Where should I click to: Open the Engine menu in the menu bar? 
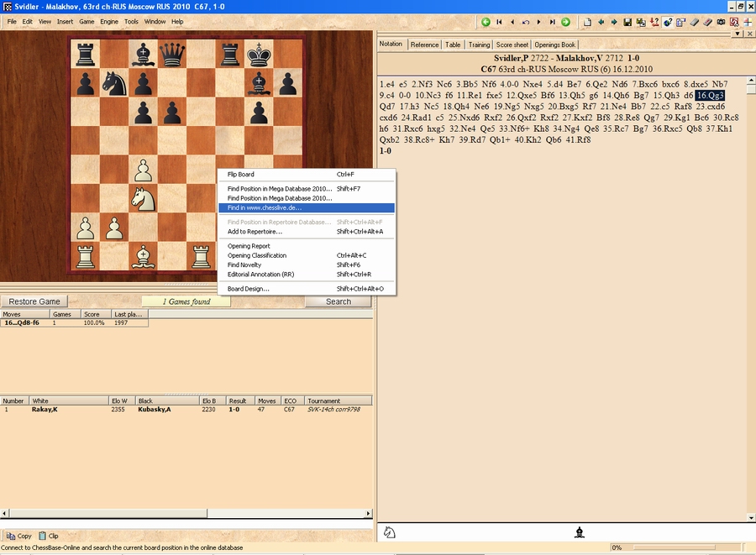(109, 21)
